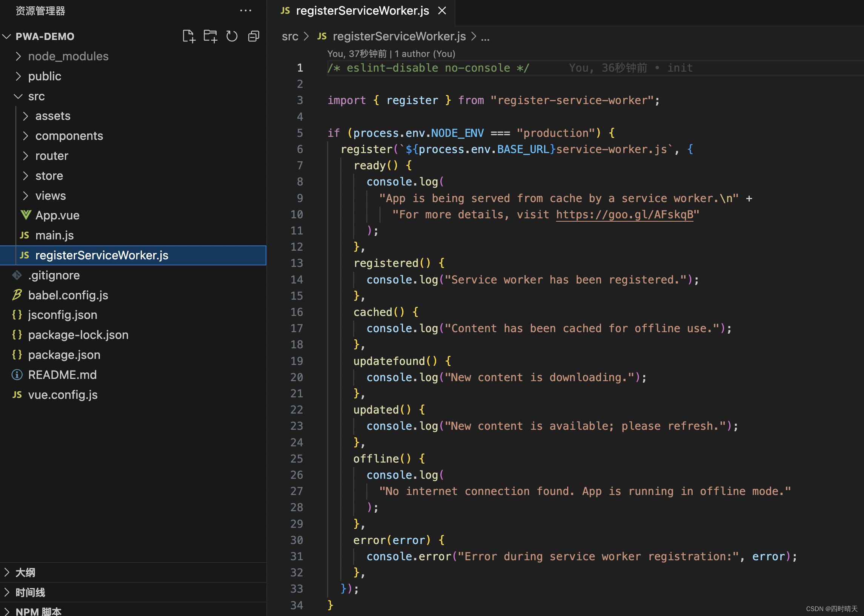This screenshot has width=864, height=616.
Task: Click the git icon beside .gitignore
Action: 17,275
